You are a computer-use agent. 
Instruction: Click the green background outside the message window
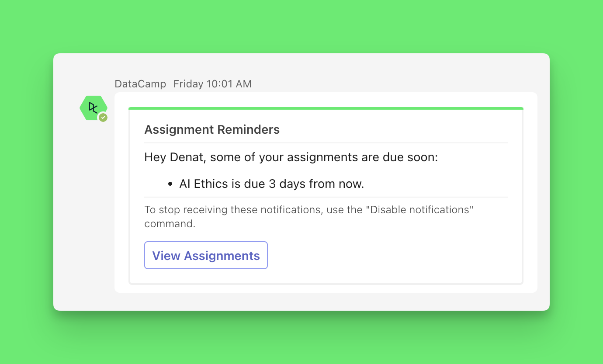tap(301, 26)
